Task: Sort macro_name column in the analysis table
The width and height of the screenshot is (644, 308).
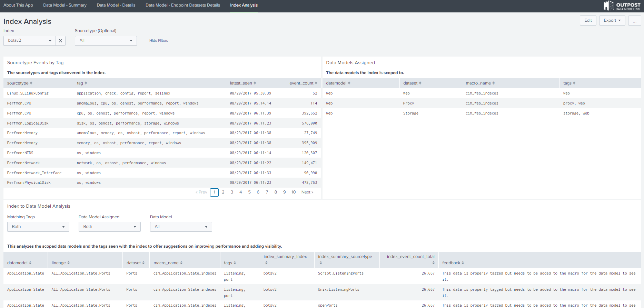Action: [168, 263]
